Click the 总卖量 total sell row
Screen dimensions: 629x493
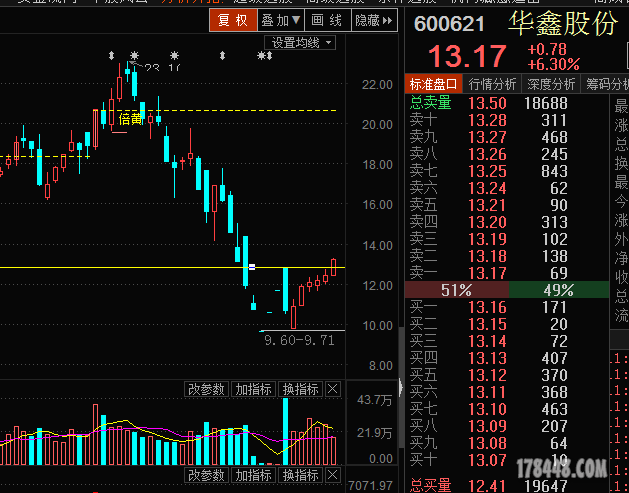tap(507, 103)
